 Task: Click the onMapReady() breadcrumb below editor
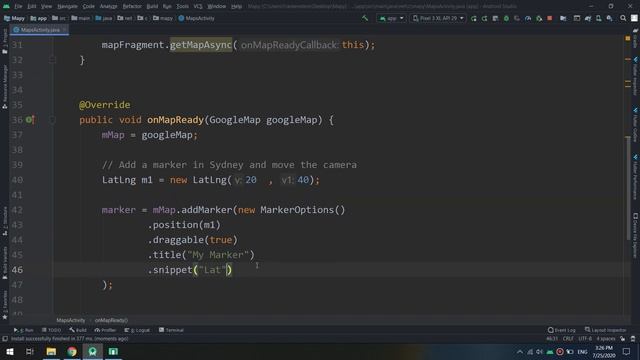[x=111, y=320]
